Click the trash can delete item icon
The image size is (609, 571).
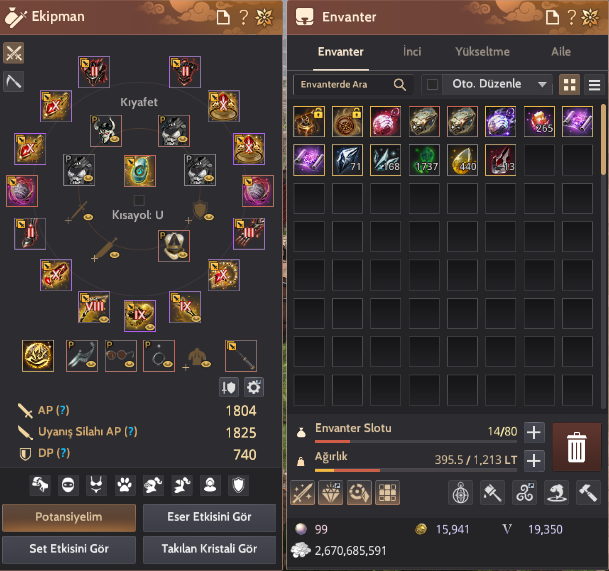(576, 447)
